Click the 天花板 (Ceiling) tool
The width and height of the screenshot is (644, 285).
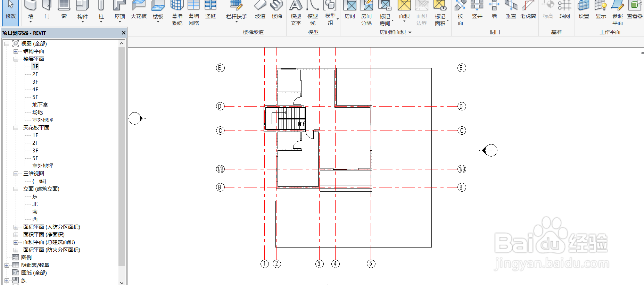tap(139, 10)
